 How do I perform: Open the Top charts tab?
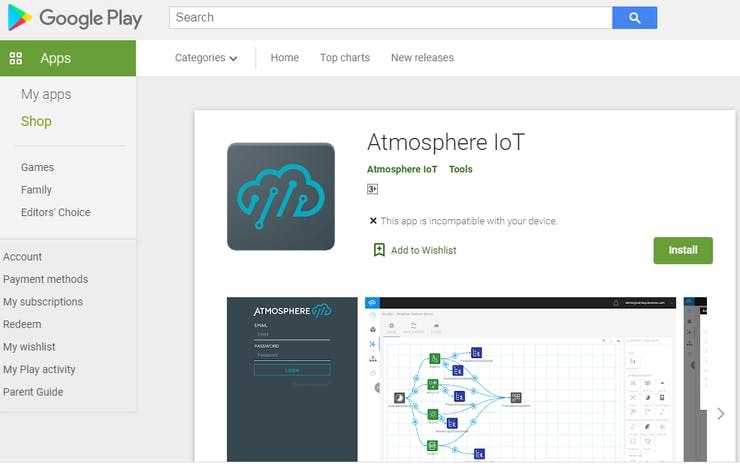pyautogui.click(x=345, y=58)
